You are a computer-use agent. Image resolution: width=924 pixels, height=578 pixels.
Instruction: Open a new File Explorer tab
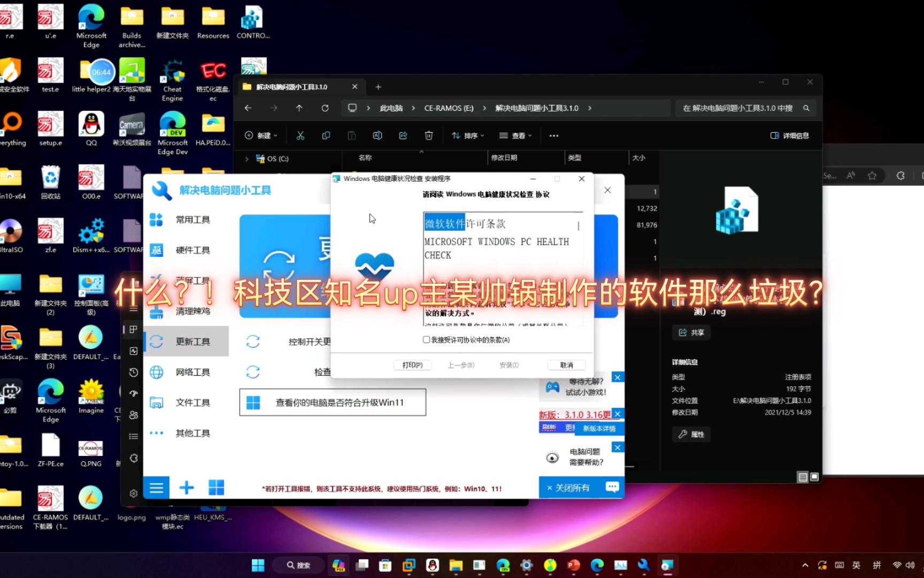click(x=378, y=87)
